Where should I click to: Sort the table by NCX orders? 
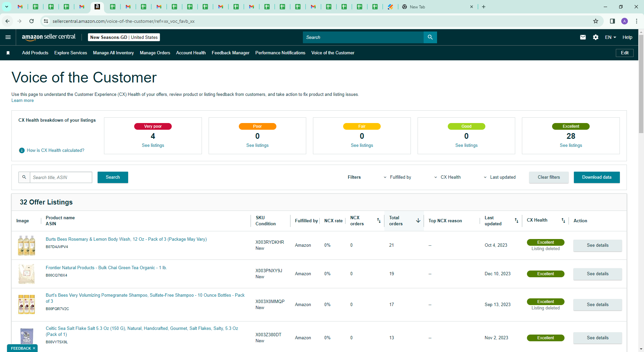pyautogui.click(x=379, y=221)
